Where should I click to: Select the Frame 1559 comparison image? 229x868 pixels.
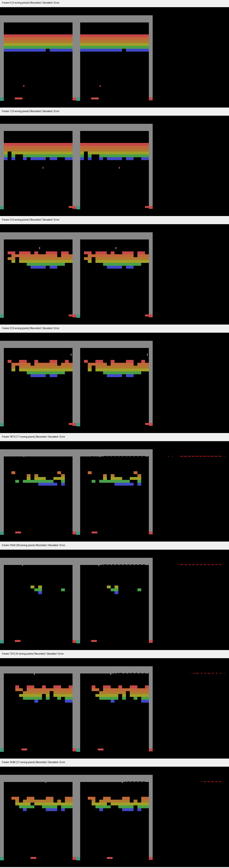(114, 600)
